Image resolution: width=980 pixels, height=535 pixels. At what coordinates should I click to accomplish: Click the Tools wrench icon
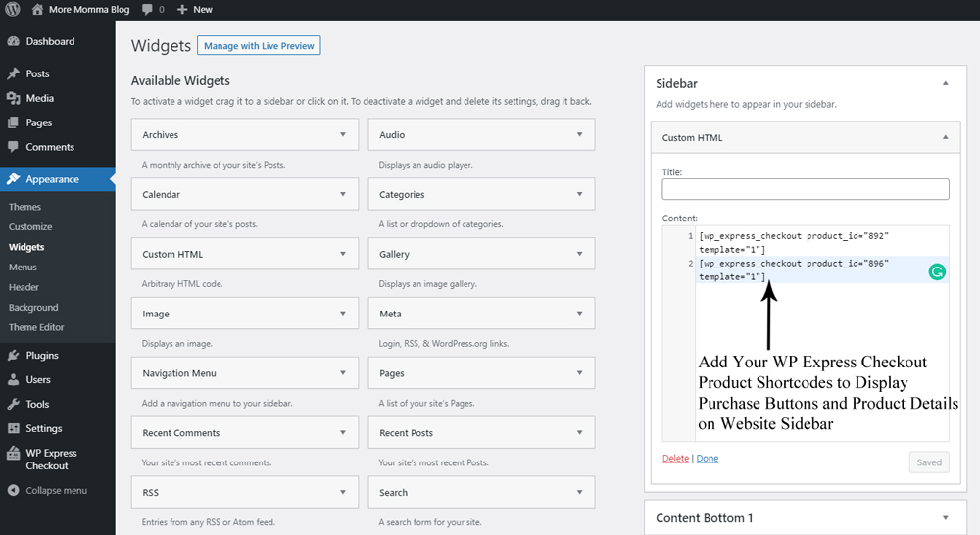[13, 404]
